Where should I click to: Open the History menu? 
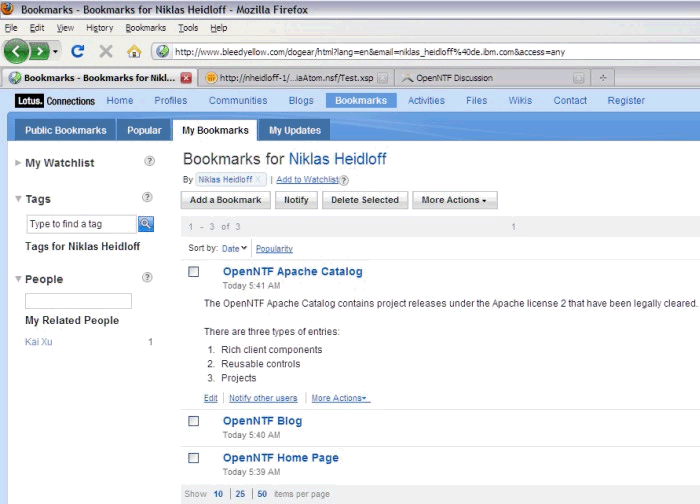tap(100, 28)
